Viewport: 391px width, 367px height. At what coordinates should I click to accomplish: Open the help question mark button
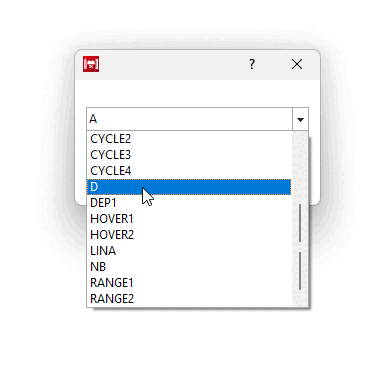252,64
